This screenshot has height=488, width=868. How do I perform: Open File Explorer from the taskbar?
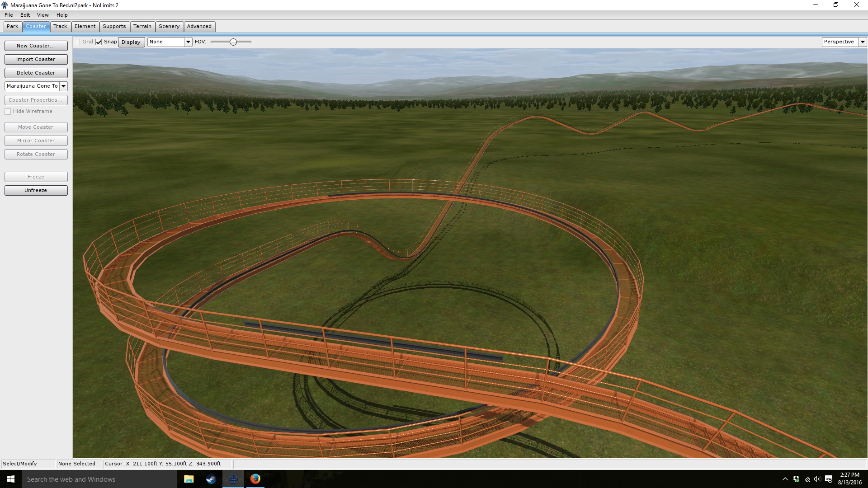click(x=189, y=479)
